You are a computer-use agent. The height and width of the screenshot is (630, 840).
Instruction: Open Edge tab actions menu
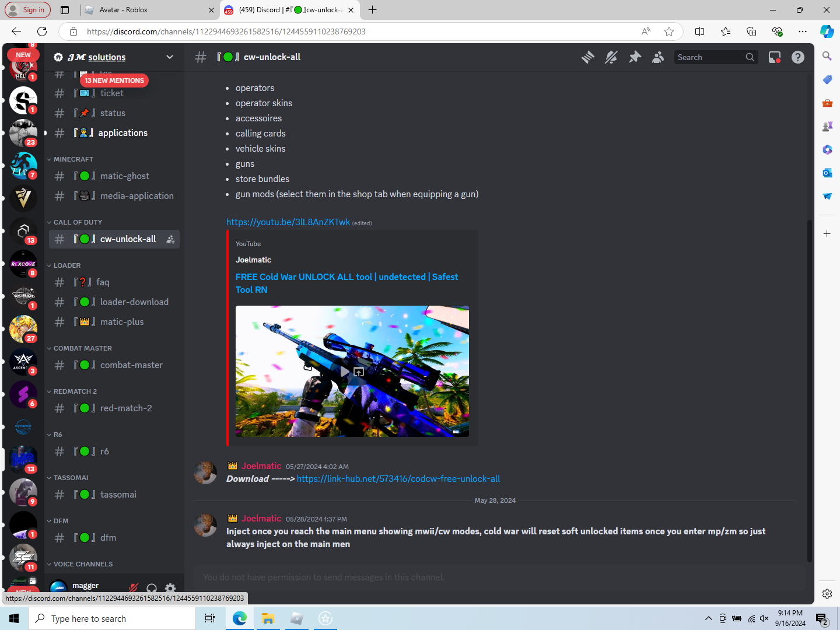point(65,10)
